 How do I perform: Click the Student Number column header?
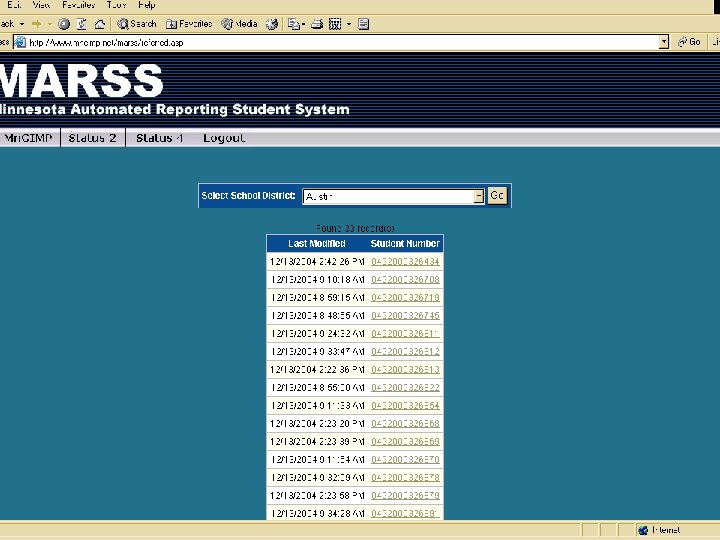point(405,243)
